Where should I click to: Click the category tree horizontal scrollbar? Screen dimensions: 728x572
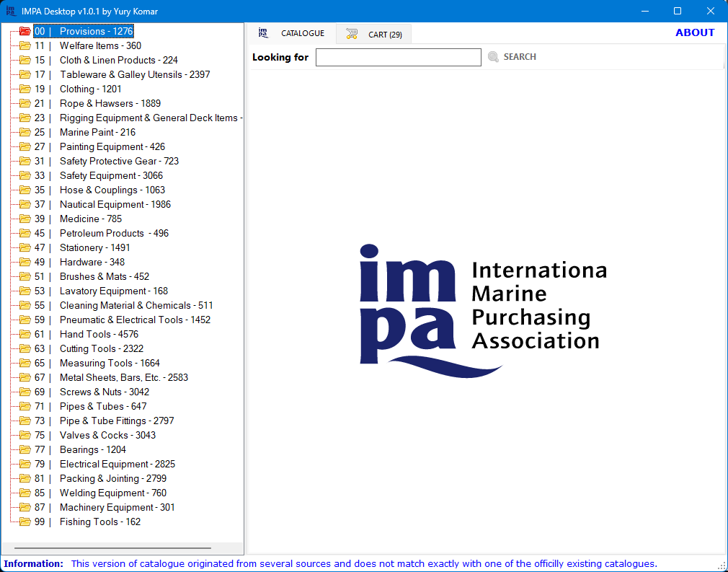[x=113, y=548]
